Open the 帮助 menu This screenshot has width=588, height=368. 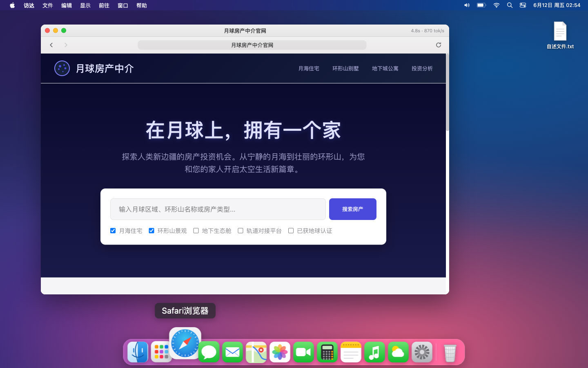point(142,5)
